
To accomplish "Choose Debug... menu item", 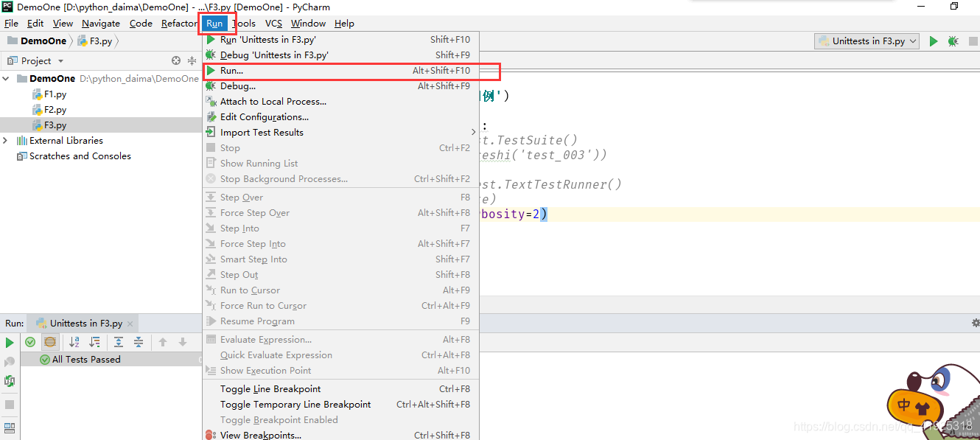I will (341, 86).
